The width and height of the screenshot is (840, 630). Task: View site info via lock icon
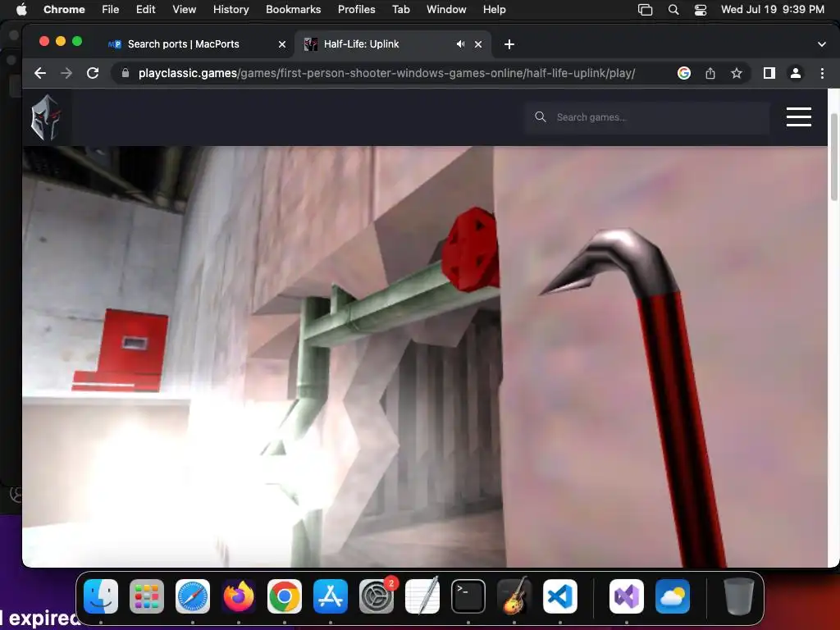pos(126,73)
